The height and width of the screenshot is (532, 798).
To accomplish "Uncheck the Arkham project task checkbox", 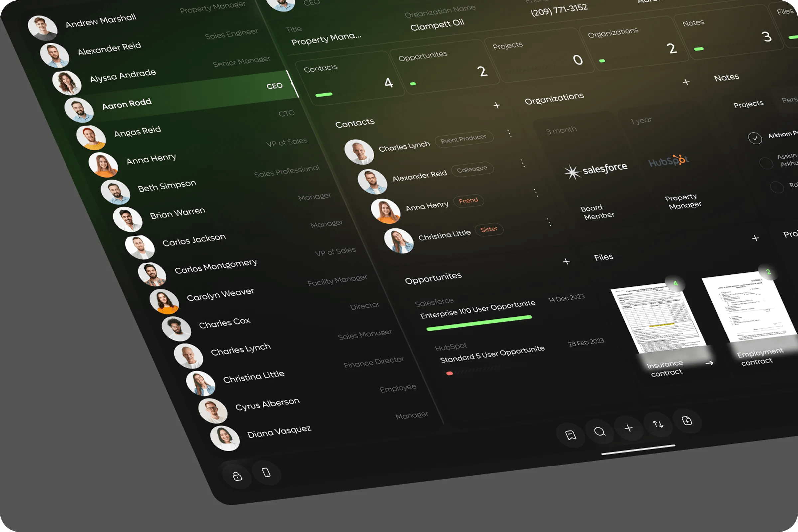I will click(x=755, y=138).
